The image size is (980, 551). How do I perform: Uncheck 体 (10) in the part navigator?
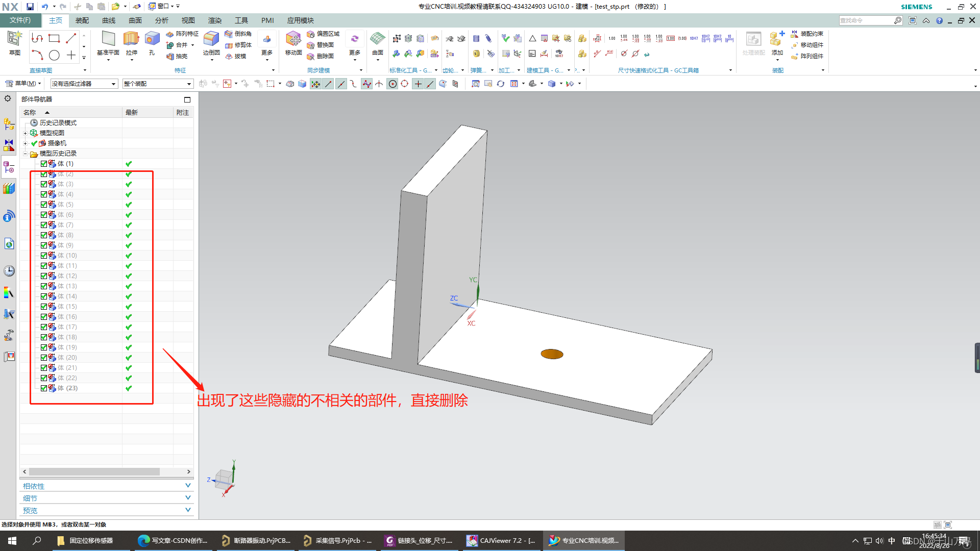coord(44,255)
